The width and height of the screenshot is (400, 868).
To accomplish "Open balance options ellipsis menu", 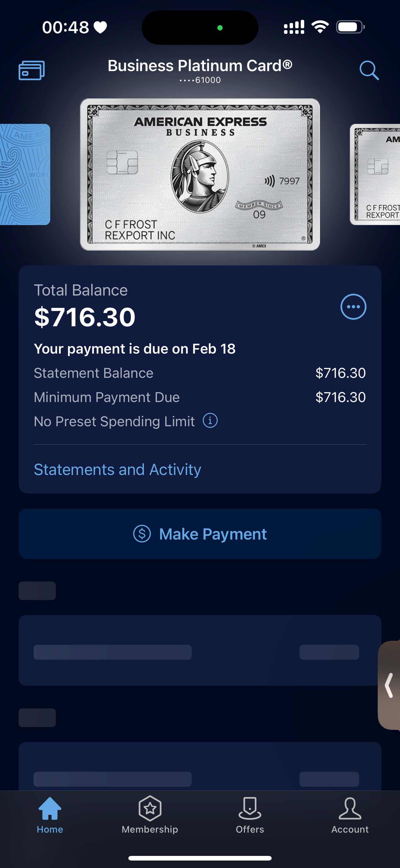I will coord(353,307).
